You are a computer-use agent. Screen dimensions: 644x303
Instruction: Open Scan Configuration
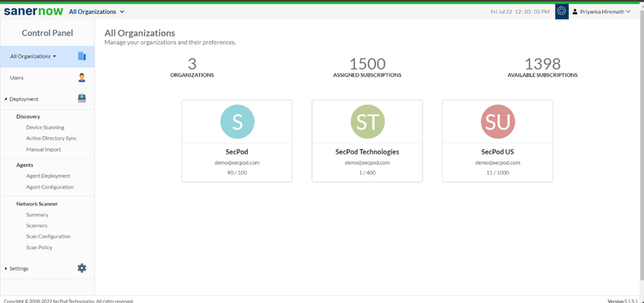48,237
